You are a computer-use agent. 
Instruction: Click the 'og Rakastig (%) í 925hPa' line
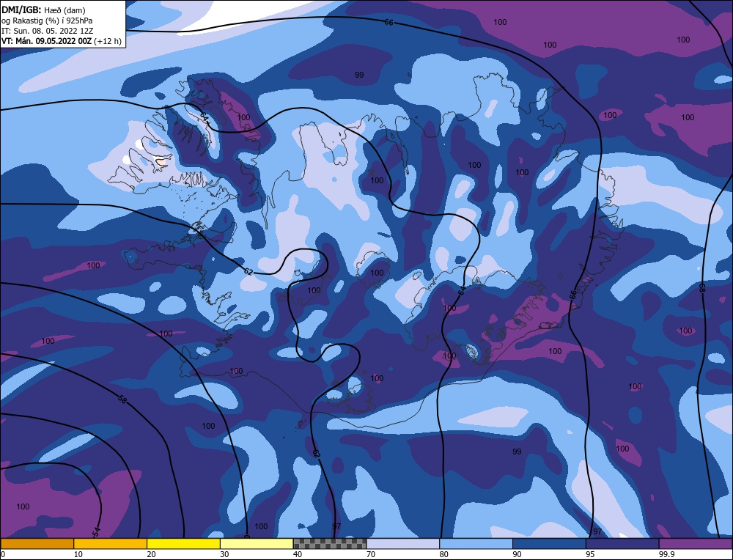point(47,21)
